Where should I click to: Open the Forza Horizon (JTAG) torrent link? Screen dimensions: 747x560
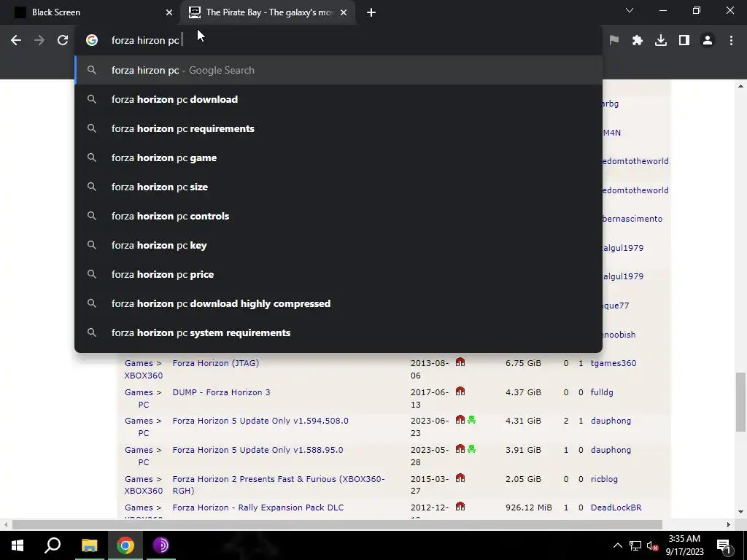pyautogui.click(x=216, y=363)
